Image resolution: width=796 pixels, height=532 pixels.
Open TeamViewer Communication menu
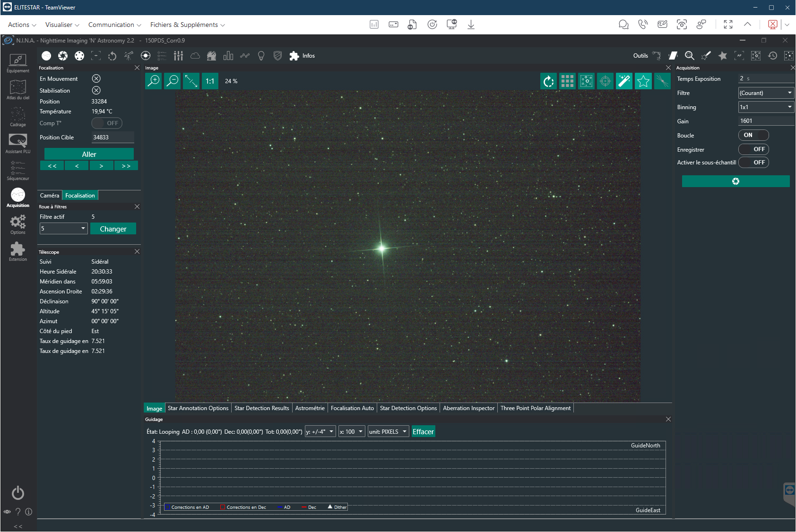click(x=114, y=25)
